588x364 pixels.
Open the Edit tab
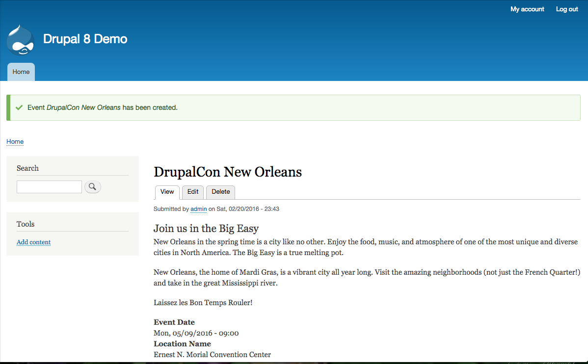tap(193, 192)
